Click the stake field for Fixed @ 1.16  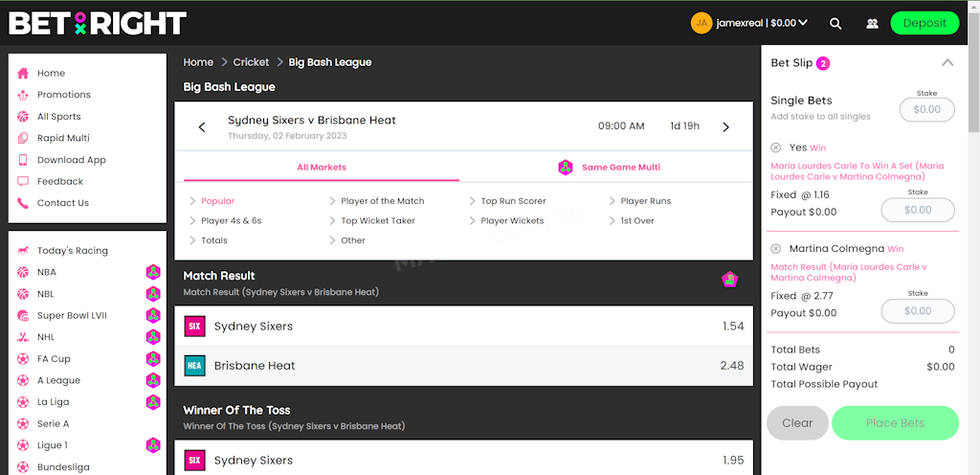click(918, 210)
